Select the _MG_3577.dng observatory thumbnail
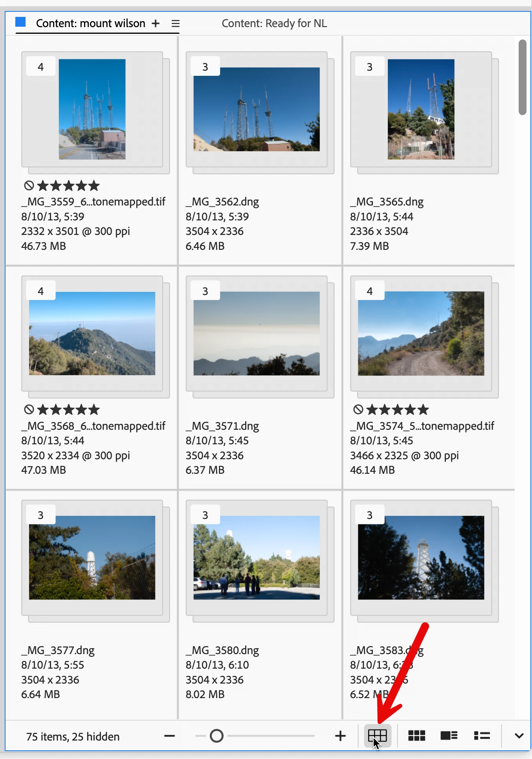The image size is (532, 759). click(92, 557)
